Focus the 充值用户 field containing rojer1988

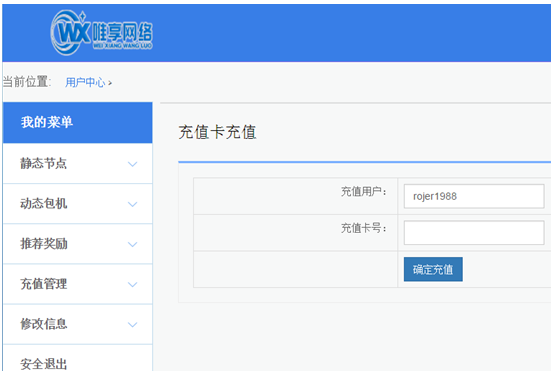pos(474,196)
